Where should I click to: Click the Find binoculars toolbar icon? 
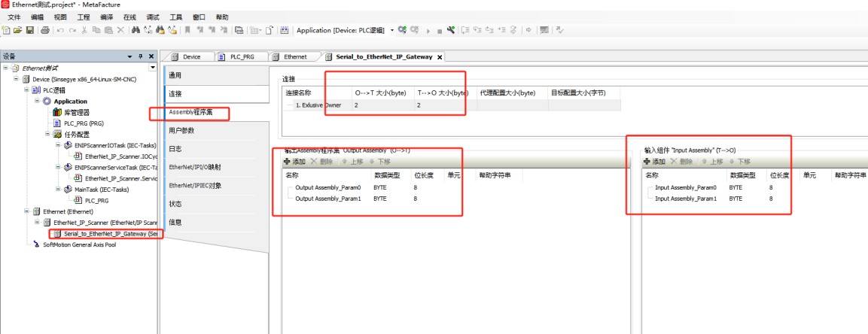coord(136,30)
